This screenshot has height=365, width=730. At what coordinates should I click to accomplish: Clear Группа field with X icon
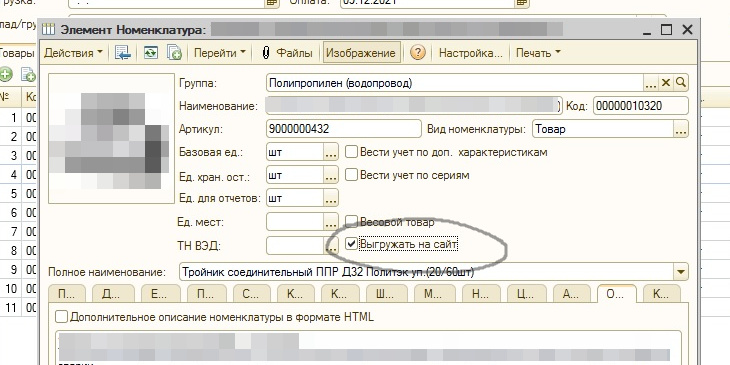pos(666,83)
